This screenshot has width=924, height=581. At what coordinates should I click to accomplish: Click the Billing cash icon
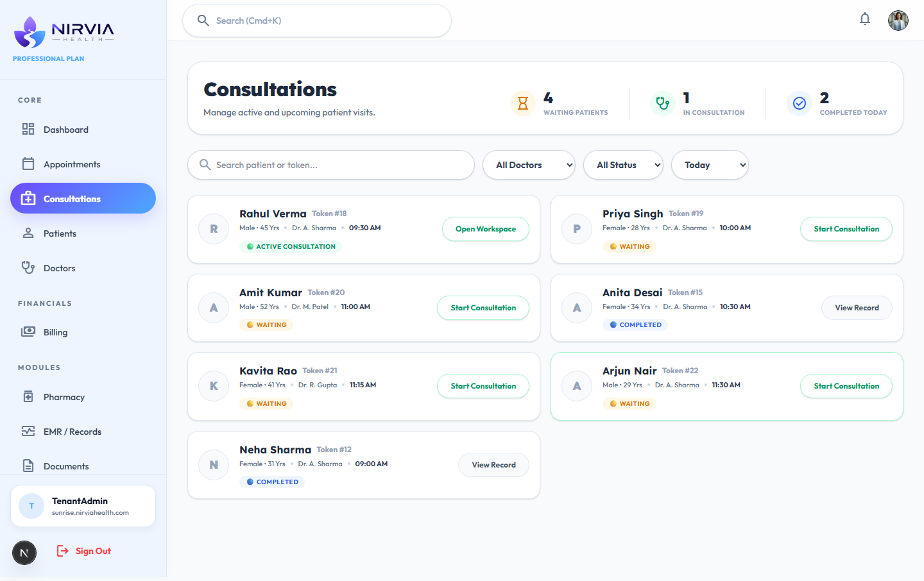click(28, 332)
